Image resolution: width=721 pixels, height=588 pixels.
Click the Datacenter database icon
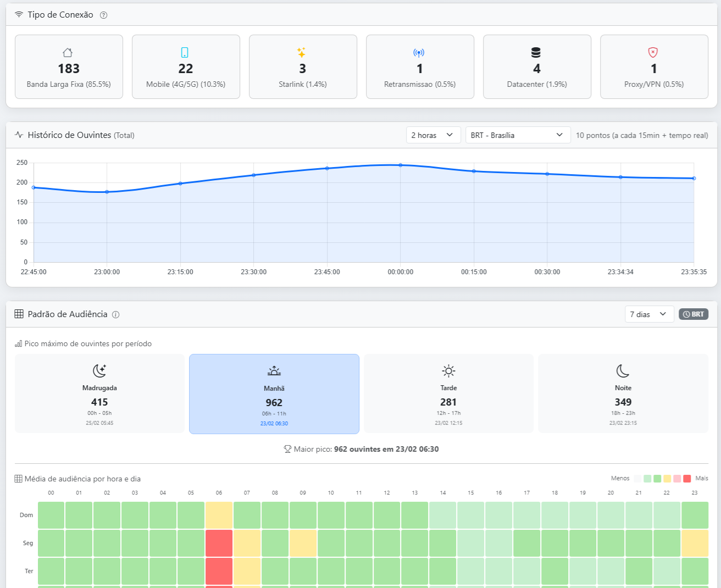tap(536, 53)
